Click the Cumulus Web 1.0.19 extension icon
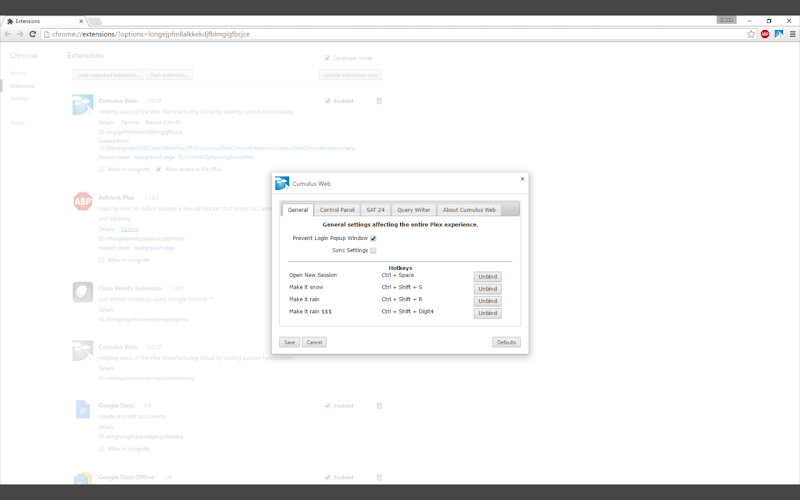The image size is (800, 500). point(83,105)
